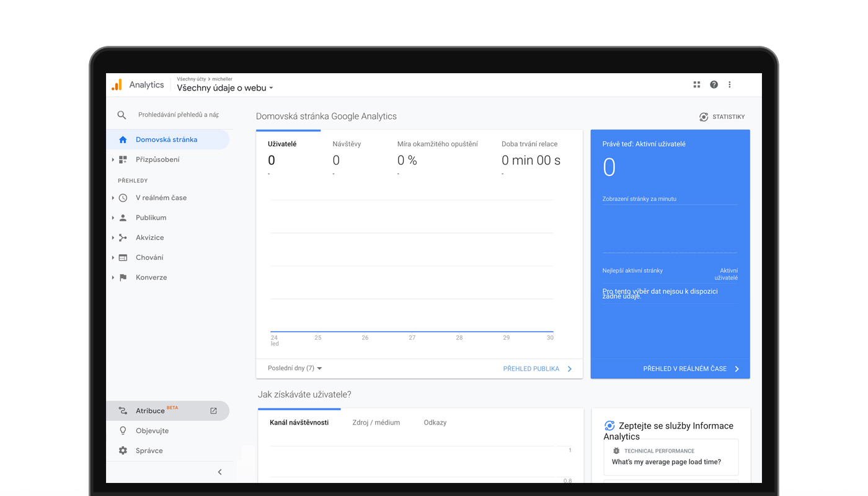Expand the V reálném čase section arrow
The width and height of the screenshot is (868, 496).
click(x=113, y=198)
